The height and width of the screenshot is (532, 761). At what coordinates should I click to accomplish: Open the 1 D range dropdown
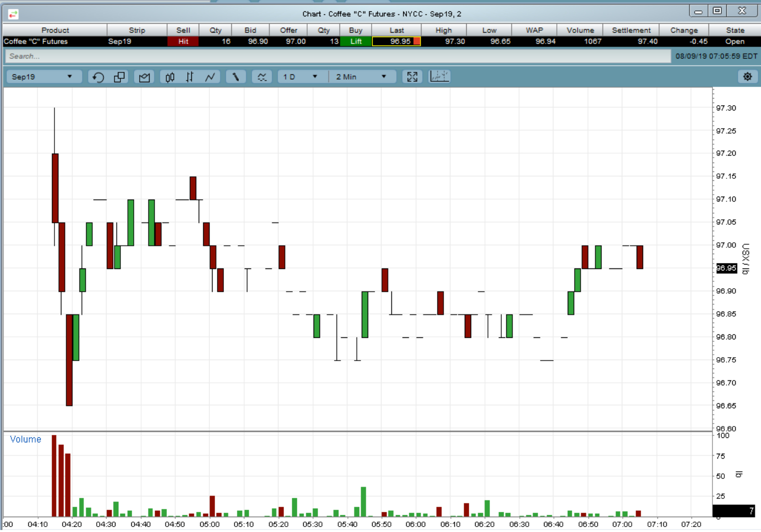coord(301,77)
